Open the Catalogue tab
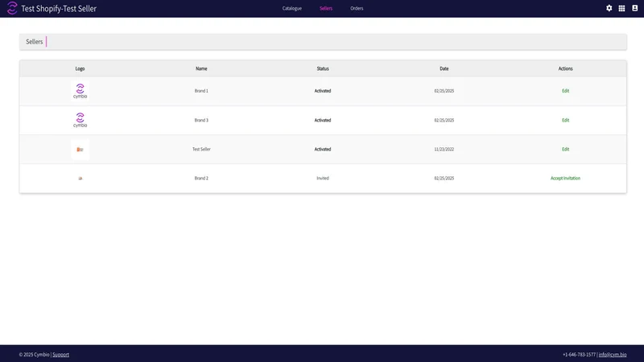Viewport: 644px width, 362px height. [292, 8]
